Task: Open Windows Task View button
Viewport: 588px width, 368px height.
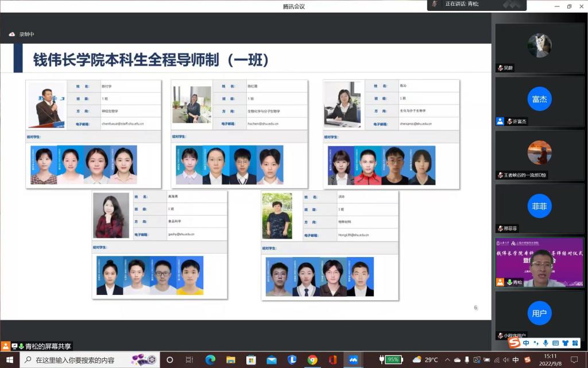Action: click(x=189, y=360)
